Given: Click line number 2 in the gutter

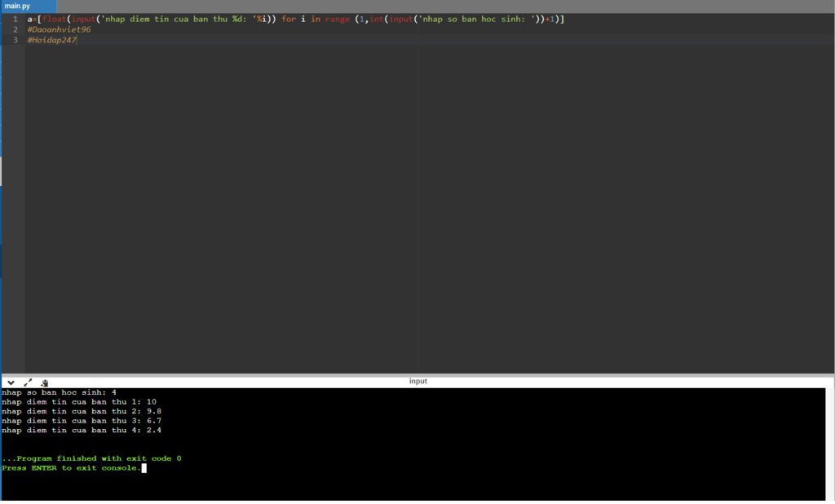Looking at the screenshot, I should (15, 29).
